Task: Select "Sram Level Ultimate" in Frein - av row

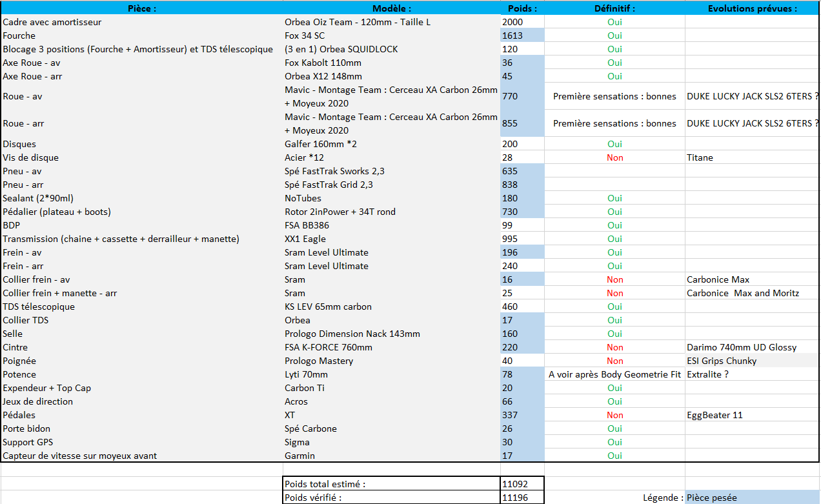Action: coord(391,252)
